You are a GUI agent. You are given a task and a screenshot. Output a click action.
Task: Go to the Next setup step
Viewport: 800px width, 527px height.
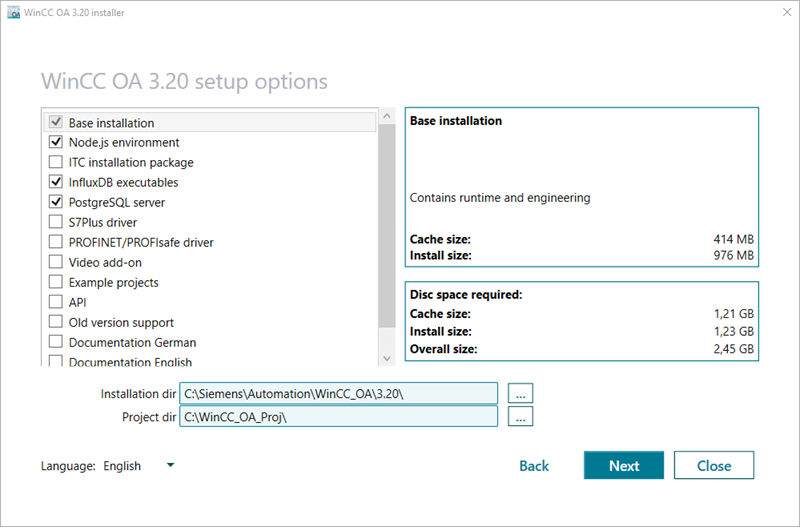[x=624, y=466]
